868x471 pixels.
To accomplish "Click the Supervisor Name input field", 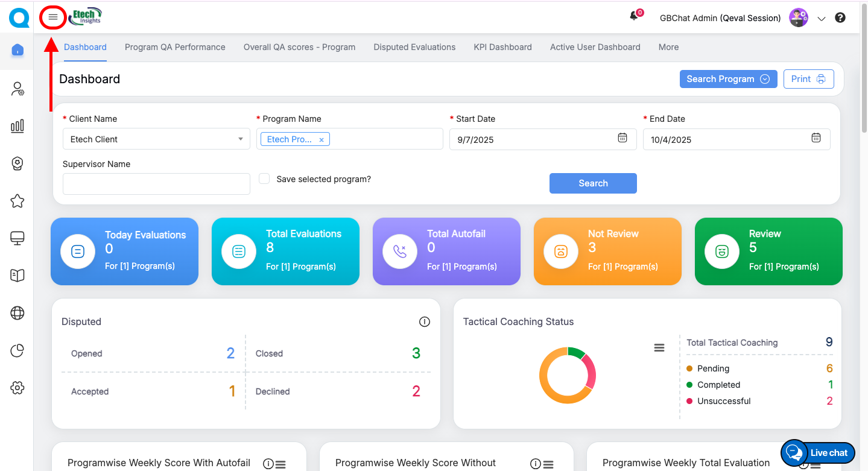I will [156, 184].
